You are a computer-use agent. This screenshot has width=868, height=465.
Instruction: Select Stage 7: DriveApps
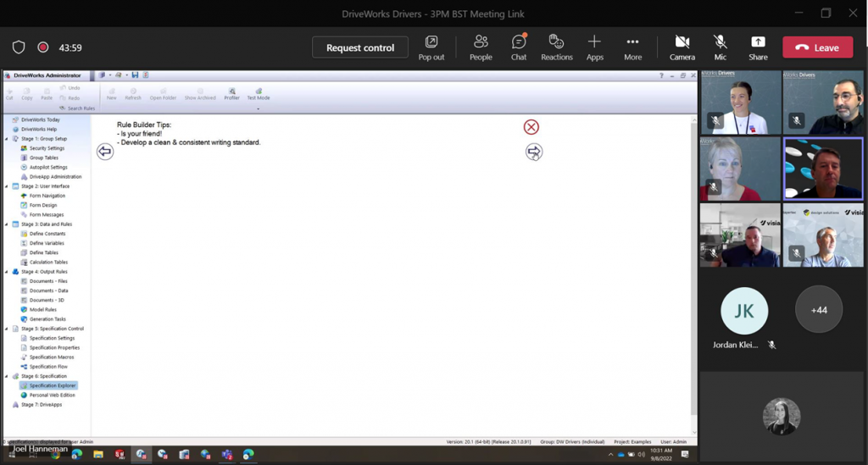[36, 405]
